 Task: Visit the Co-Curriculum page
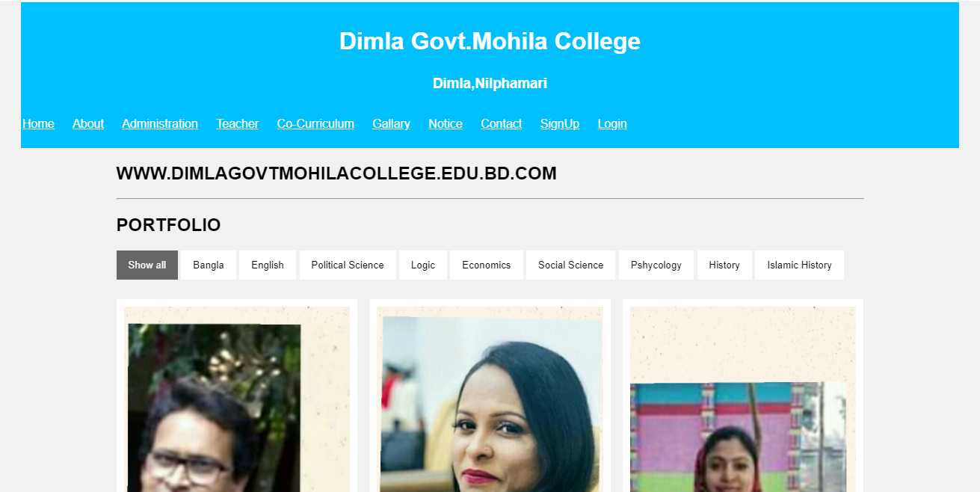(x=315, y=123)
